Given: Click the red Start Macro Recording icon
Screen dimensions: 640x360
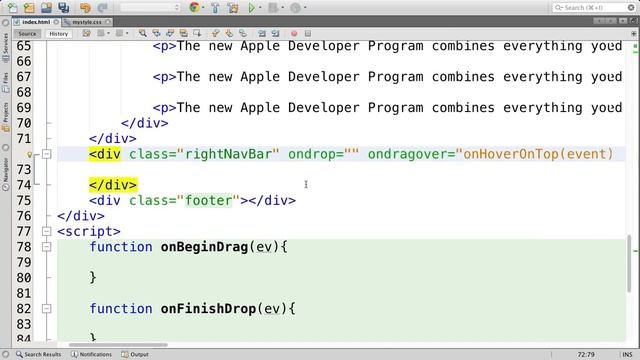Looking at the screenshot, I should point(294,33).
